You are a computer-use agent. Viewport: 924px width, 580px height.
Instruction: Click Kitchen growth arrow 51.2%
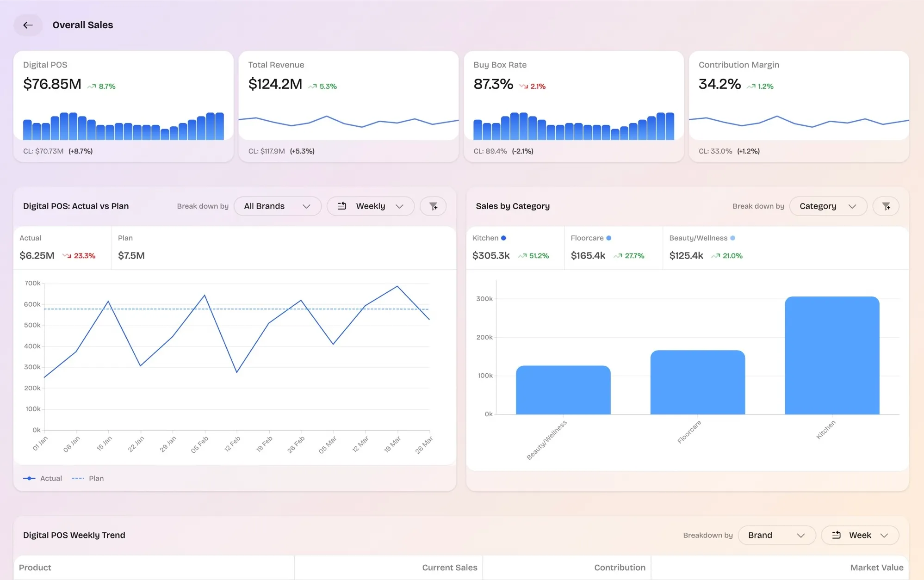pyautogui.click(x=522, y=256)
